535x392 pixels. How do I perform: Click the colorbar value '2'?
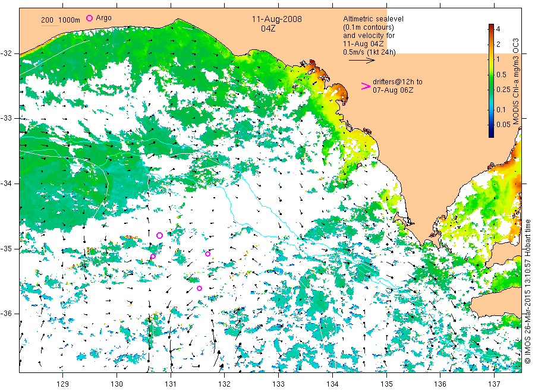click(x=498, y=44)
